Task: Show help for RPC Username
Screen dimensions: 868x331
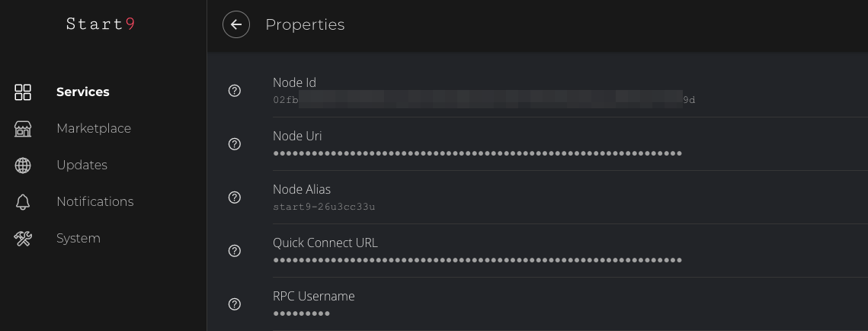Action: click(235, 304)
